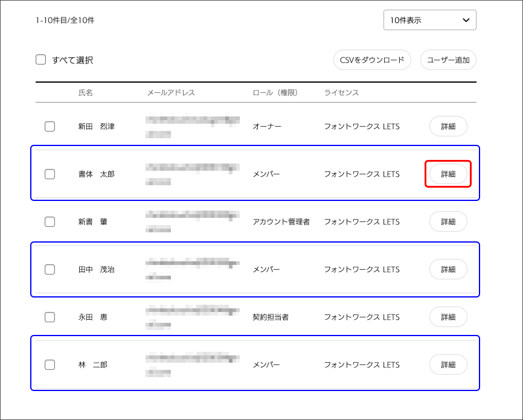Image resolution: width=523 pixels, height=420 pixels.
Task: Mark the checkbox for 林 二郎
Action: [x=50, y=364]
